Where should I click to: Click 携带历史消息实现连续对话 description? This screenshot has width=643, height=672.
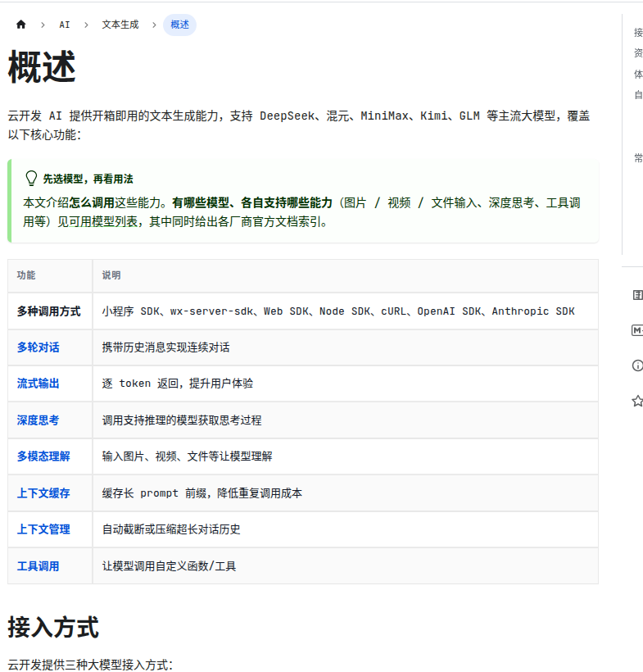click(346, 347)
